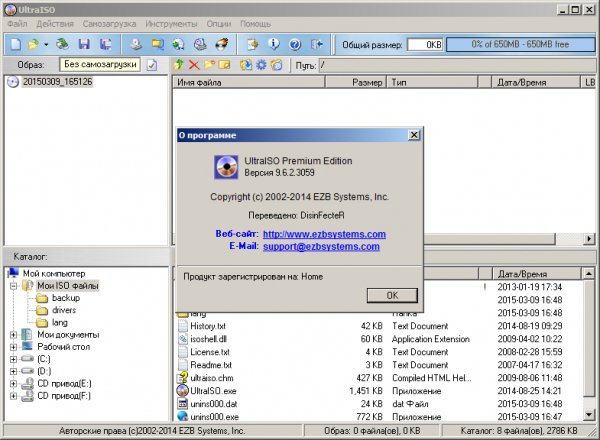Click the Open CD/DVD green disc icon
This screenshot has height=440, width=600.
[62, 44]
